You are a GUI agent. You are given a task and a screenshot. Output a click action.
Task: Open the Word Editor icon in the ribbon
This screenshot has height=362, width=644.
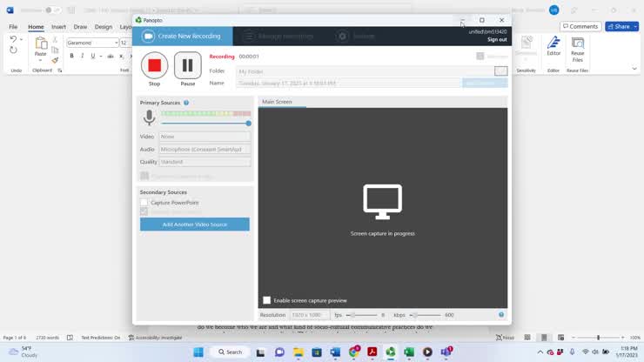(x=553, y=45)
